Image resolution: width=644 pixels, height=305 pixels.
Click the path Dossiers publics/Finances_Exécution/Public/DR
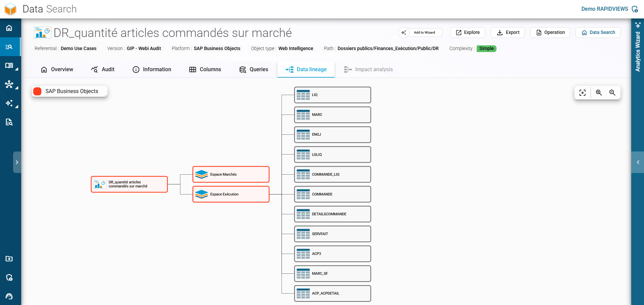tap(388, 49)
